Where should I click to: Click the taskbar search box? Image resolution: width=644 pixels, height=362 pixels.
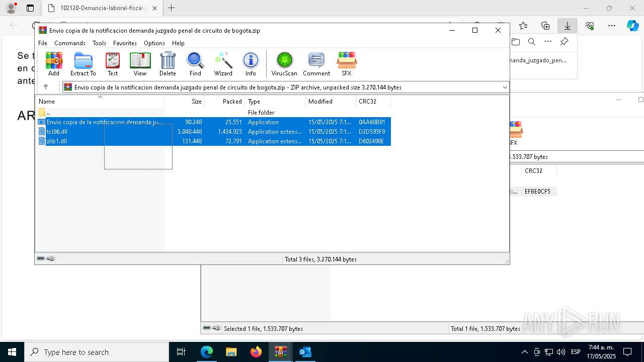pos(97,352)
